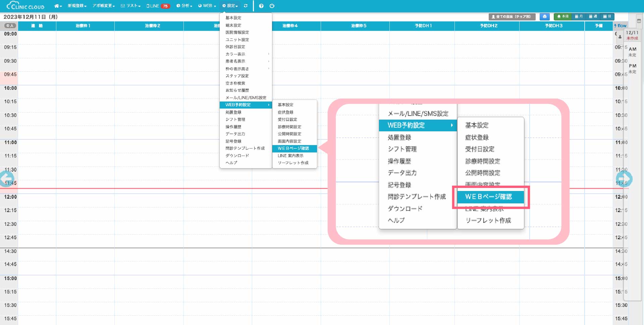Switch to 月 (month) view
Image resolution: width=644 pixels, height=325 pixels.
tap(579, 16)
